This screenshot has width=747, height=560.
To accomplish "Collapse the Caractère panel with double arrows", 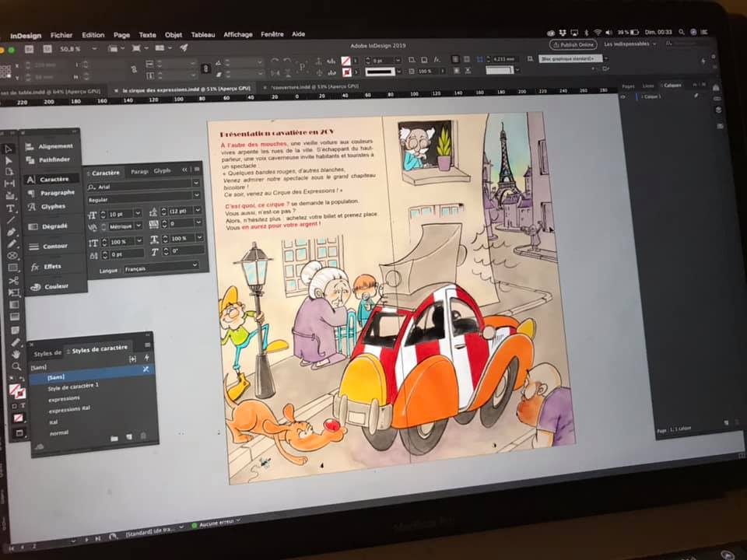I will click(x=185, y=170).
